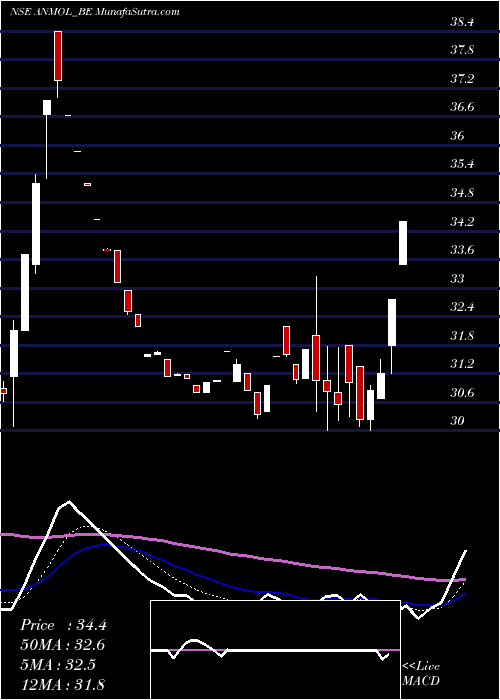Click the 12MA : 31.8 readout

pos(63,684)
